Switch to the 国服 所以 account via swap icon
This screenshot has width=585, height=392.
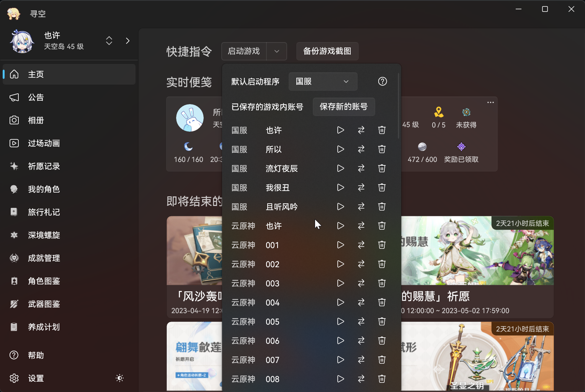(x=361, y=149)
